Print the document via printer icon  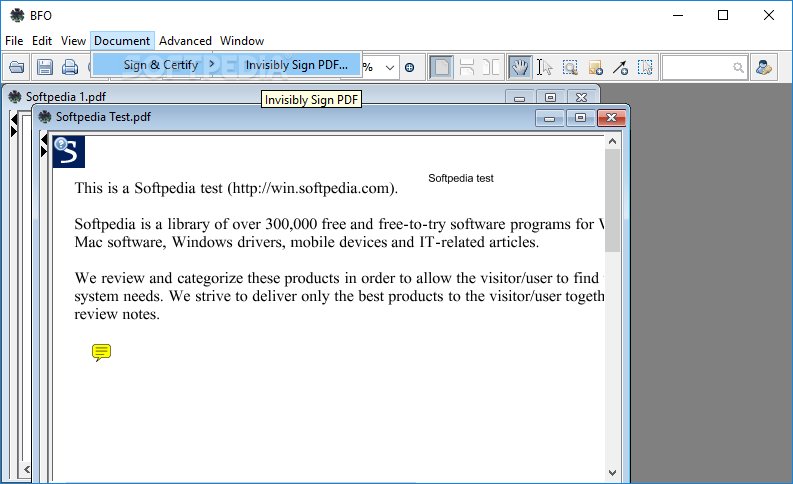coord(70,67)
